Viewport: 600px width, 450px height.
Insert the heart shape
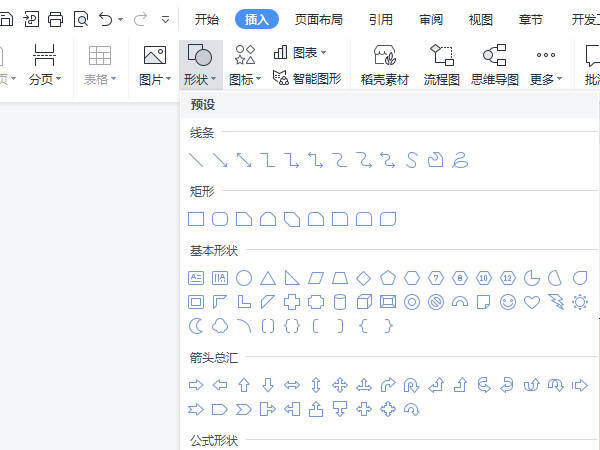(x=532, y=302)
